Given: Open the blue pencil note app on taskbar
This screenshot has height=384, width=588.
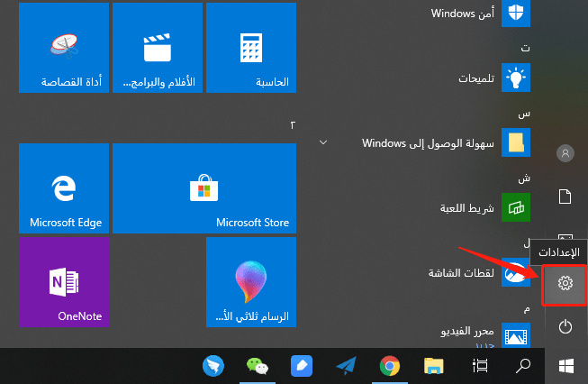Looking at the screenshot, I should point(302,366).
